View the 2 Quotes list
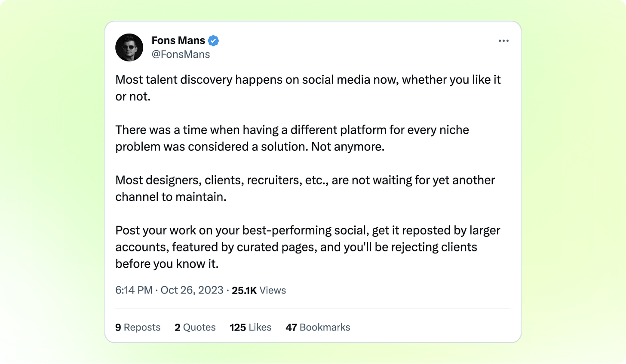The image size is (626, 364). point(195,327)
